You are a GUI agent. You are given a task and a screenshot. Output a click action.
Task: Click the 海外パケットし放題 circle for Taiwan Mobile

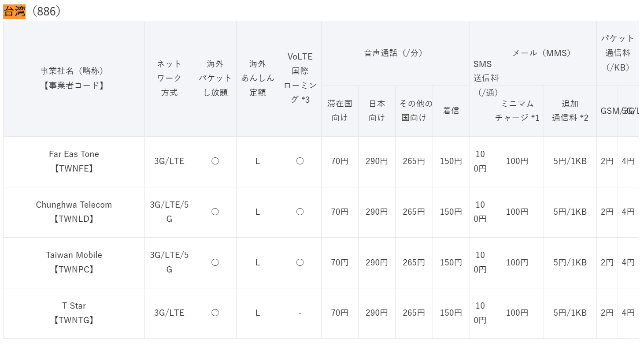point(215,262)
